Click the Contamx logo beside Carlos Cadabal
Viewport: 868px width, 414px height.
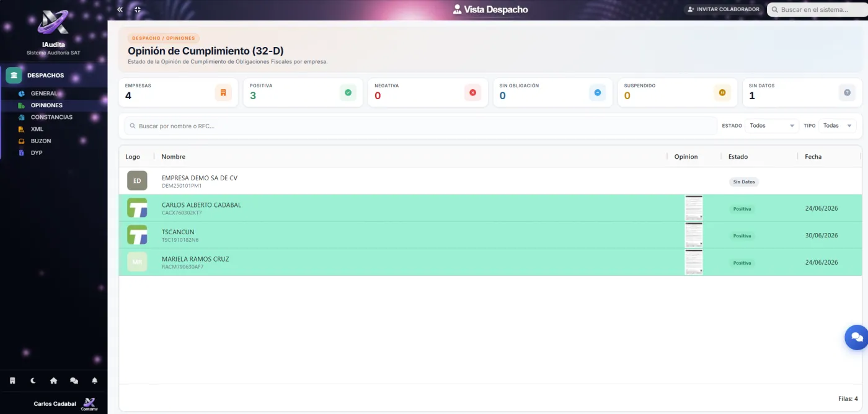coord(89,403)
